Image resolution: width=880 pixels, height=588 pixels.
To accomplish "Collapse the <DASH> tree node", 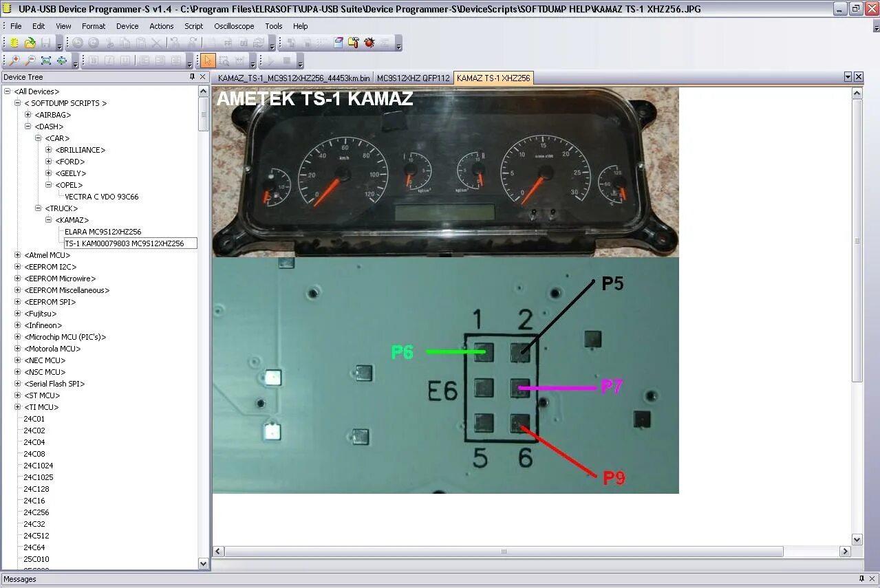I will point(28,127).
